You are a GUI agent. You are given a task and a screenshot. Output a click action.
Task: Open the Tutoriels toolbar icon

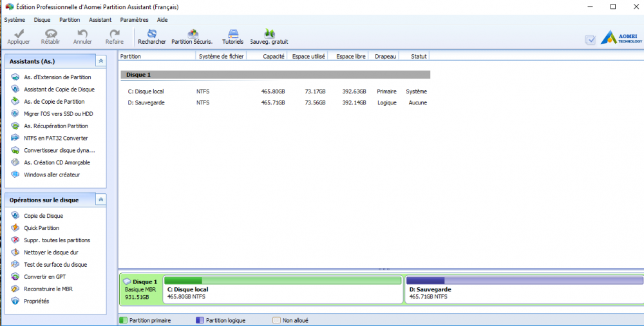(x=233, y=34)
